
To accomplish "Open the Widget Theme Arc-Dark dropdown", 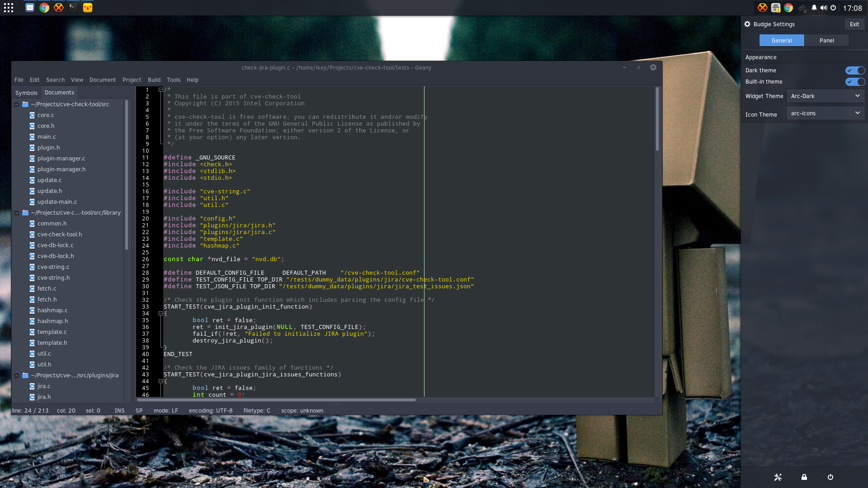I will [x=826, y=96].
